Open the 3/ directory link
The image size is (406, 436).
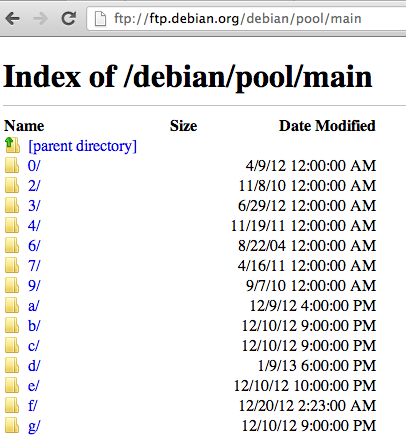pyautogui.click(x=34, y=206)
